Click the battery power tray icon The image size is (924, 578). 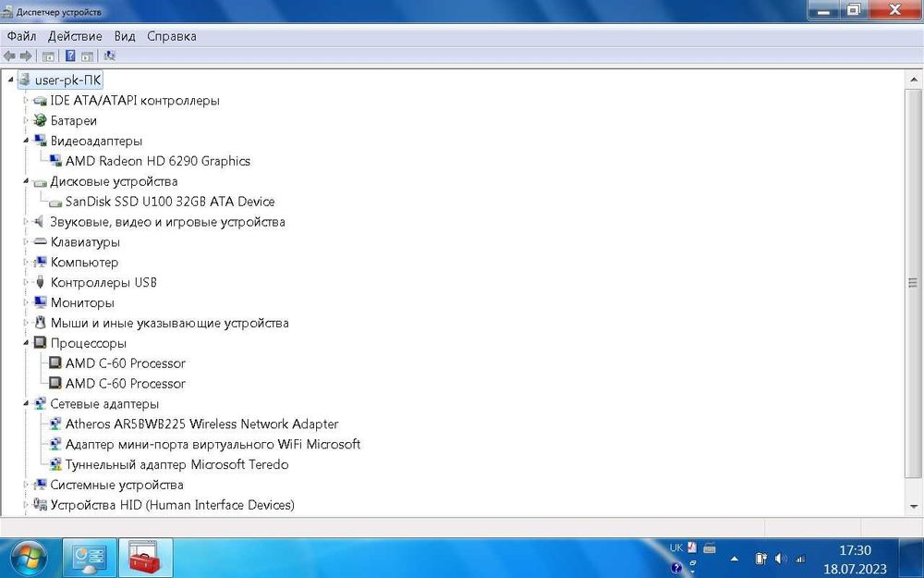pyautogui.click(x=760, y=558)
